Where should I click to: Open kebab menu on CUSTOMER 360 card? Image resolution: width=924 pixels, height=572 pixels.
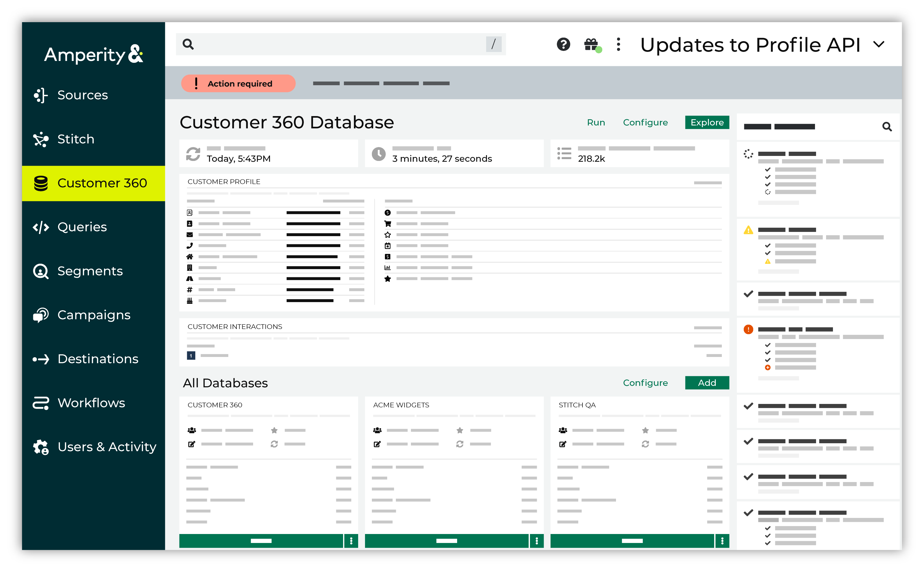click(x=351, y=541)
